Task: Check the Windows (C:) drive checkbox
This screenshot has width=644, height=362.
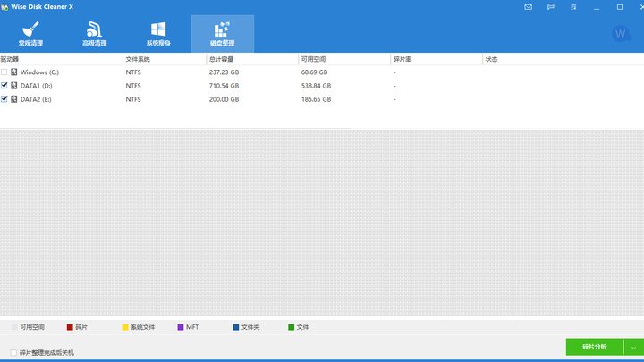Action: coord(4,72)
